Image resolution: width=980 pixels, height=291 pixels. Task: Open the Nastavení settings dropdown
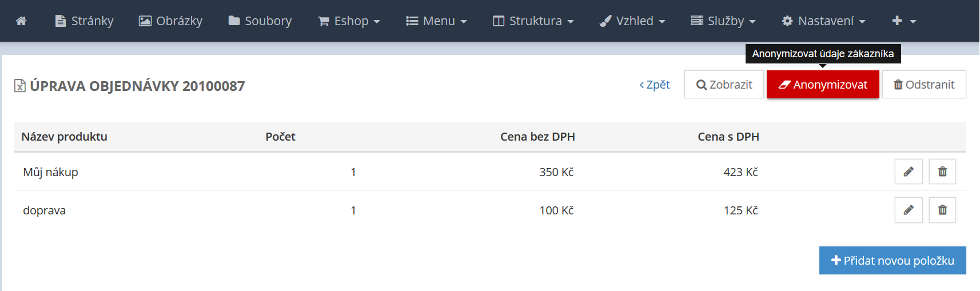point(824,21)
